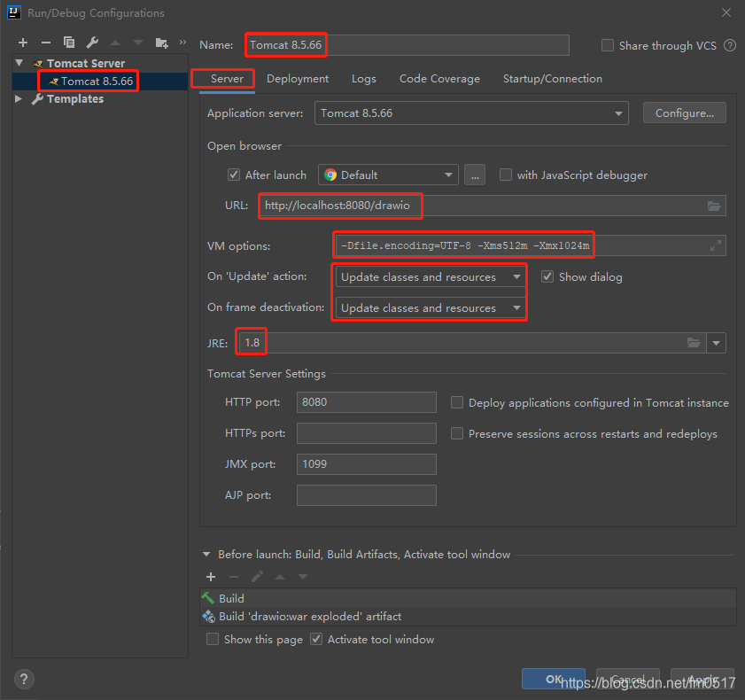Click the HTTPs port field

tap(367, 433)
